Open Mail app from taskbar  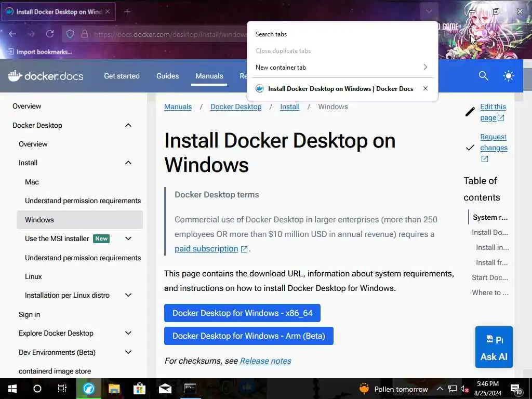coord(165,389)
